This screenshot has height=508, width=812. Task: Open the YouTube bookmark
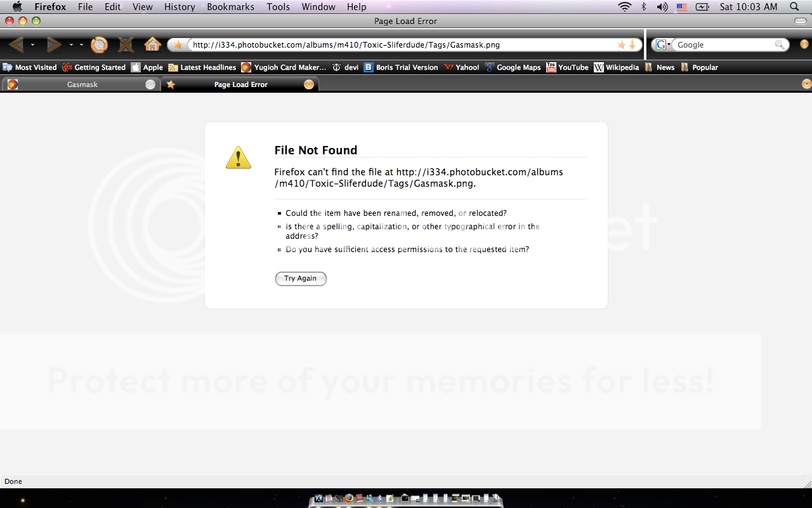(x=573, y=67)
